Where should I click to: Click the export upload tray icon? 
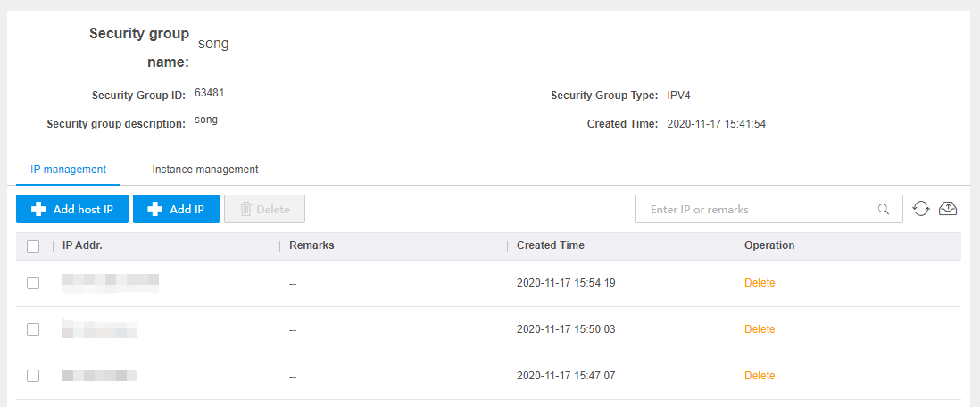coord(948,209)
